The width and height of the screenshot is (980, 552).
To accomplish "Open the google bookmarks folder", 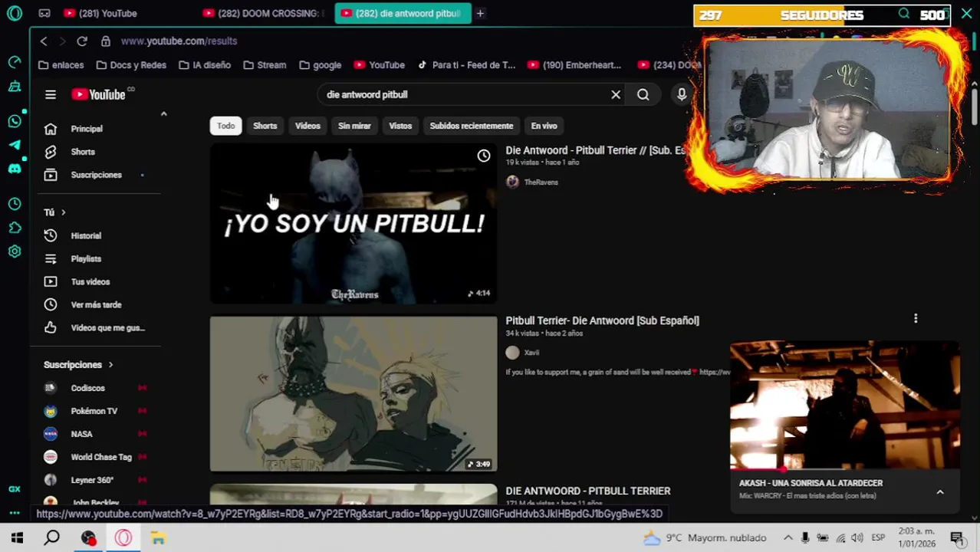I will (x=320, y=65).
